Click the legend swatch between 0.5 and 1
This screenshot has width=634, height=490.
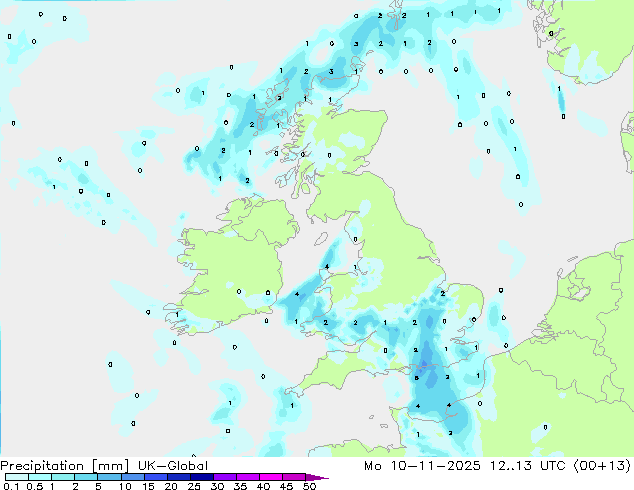(40, 477)
